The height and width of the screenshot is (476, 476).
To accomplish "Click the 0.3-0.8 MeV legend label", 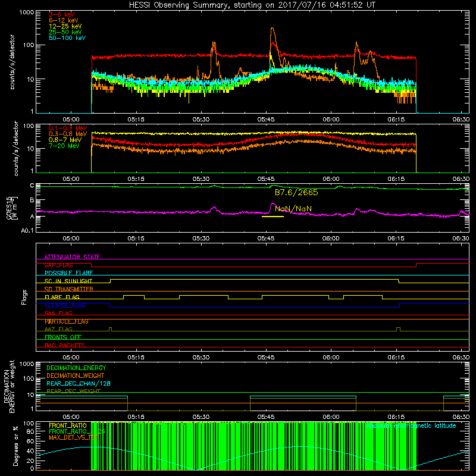I will [68, 134].
